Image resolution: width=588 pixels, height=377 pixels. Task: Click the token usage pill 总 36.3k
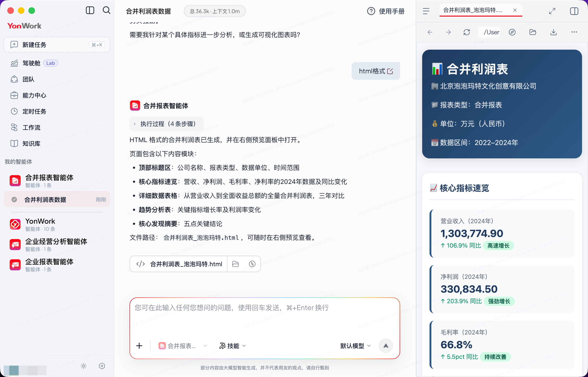[215, 11]
